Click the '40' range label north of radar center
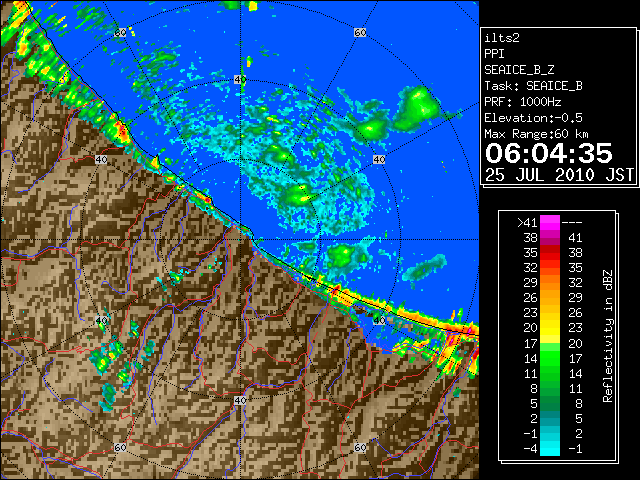 (x=240, y=80)
